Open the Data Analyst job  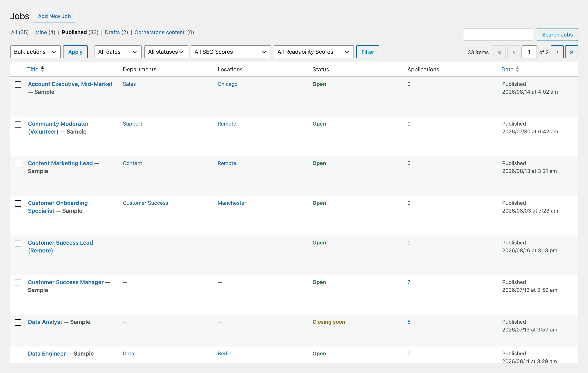45,322
